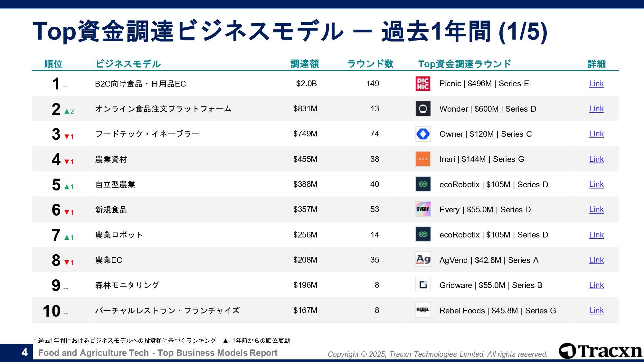Click the Picnic company logo icon
This screenshot has width=644, height=362.
click(423, 84)
